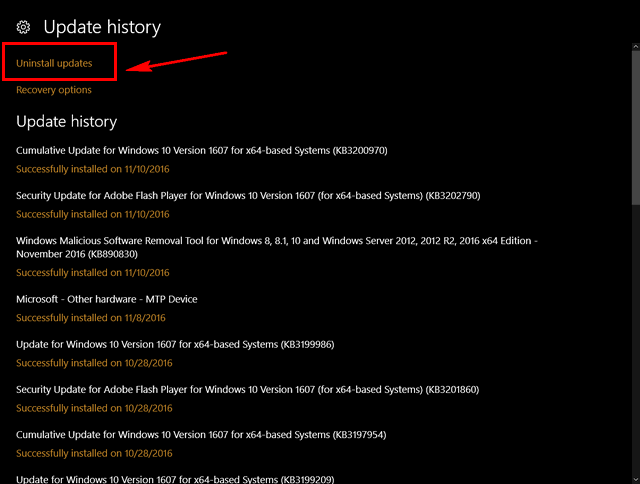Click the Update history section heading
This screenshot has height=484, width=640.
coord(67,122)
